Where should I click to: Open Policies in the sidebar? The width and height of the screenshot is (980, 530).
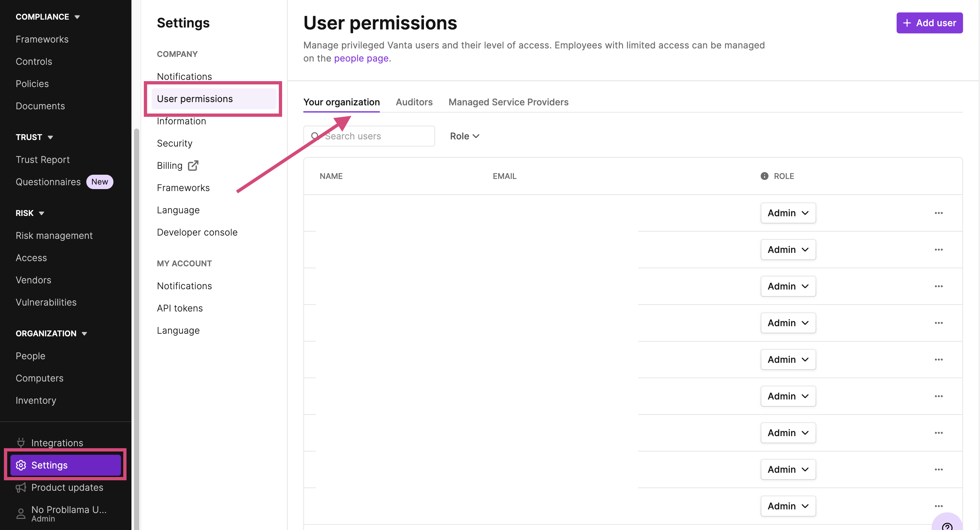(x=32, y=84)
